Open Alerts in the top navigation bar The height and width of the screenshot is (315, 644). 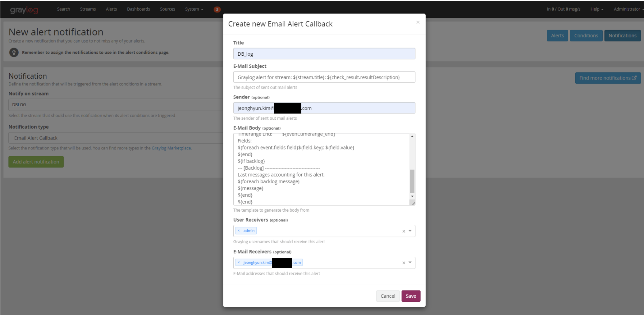pyautogui.click(x=111, y=9)
